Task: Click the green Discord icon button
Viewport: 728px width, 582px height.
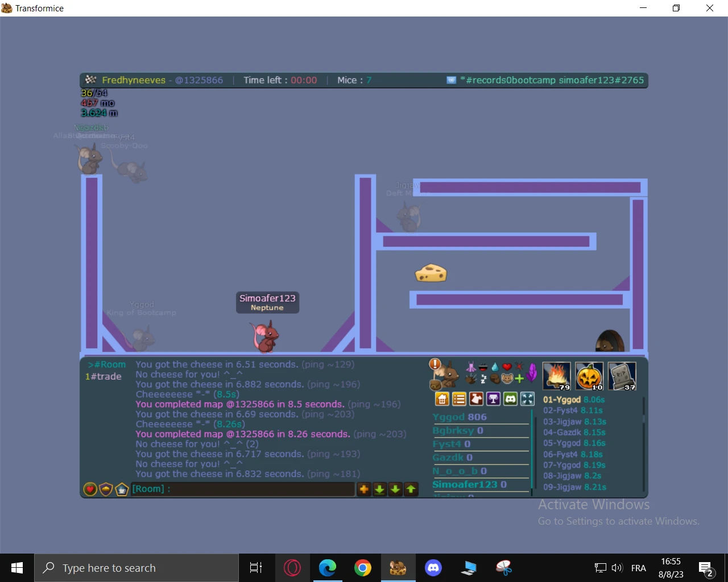Action: click(510, 399)
